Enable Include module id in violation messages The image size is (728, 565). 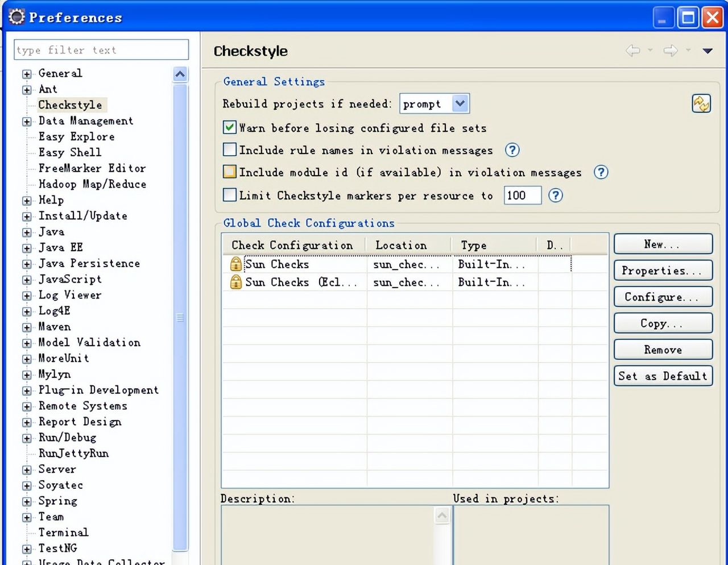(230, 172)
